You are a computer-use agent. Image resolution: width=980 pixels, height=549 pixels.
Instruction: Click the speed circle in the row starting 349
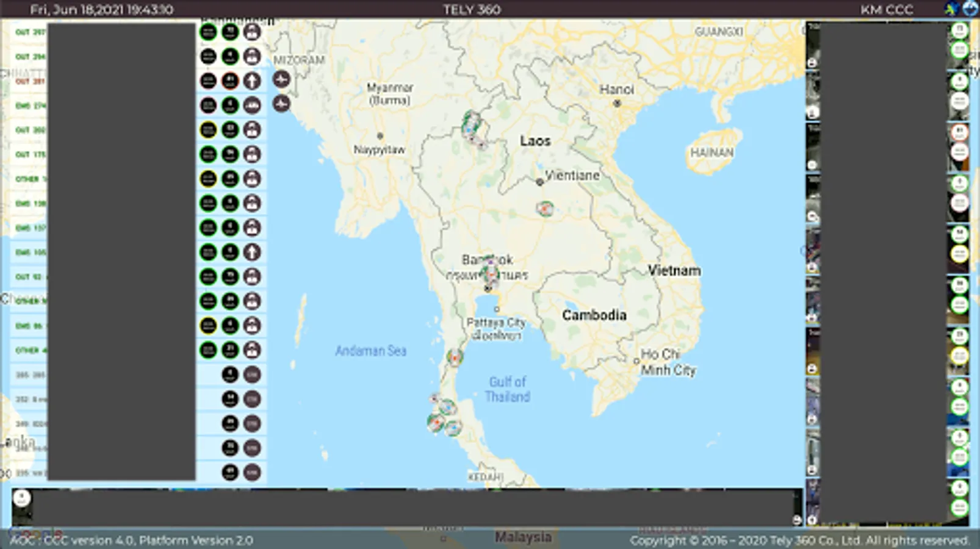(230, 423)
